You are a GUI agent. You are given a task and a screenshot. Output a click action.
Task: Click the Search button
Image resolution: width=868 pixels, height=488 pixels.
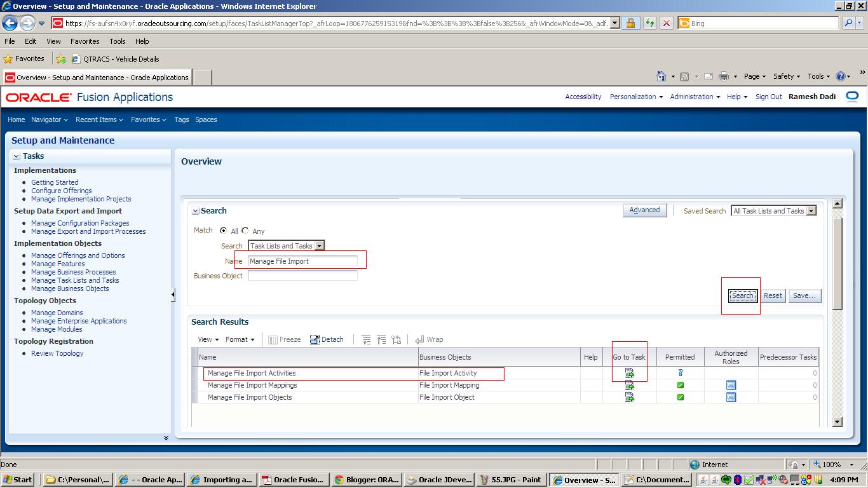point(742,295)
